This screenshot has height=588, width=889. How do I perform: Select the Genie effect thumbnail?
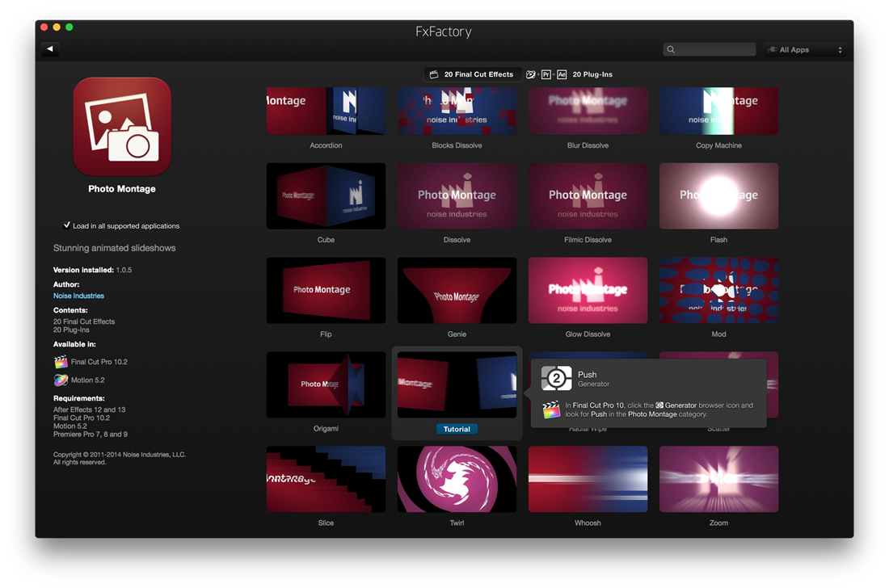point(457,291)
